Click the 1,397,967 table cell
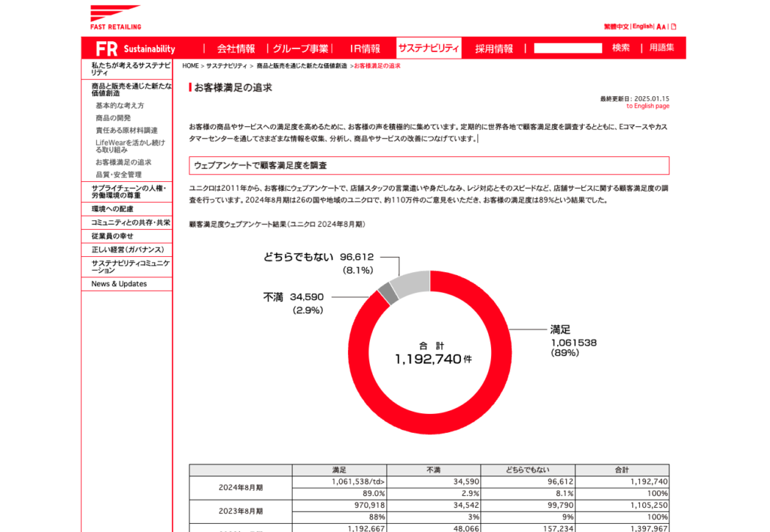This screenshot has height=532, width=770. (622, 528)
